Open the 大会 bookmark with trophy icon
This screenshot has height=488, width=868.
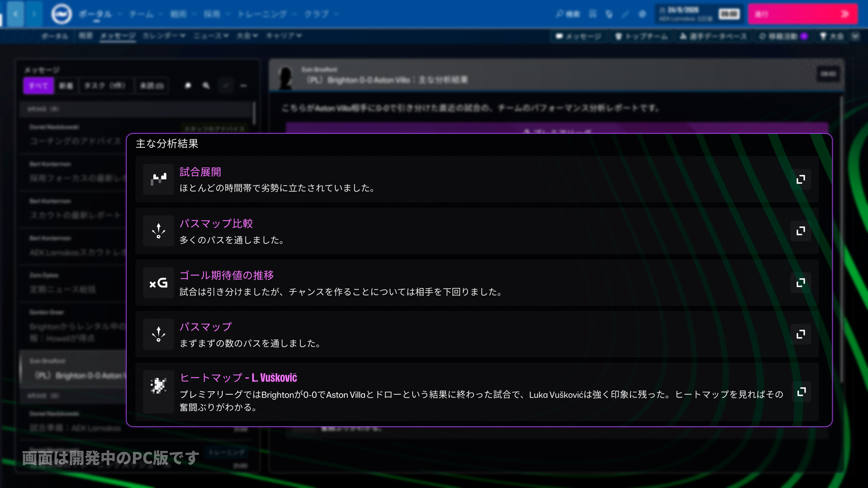tap(832, 36)
